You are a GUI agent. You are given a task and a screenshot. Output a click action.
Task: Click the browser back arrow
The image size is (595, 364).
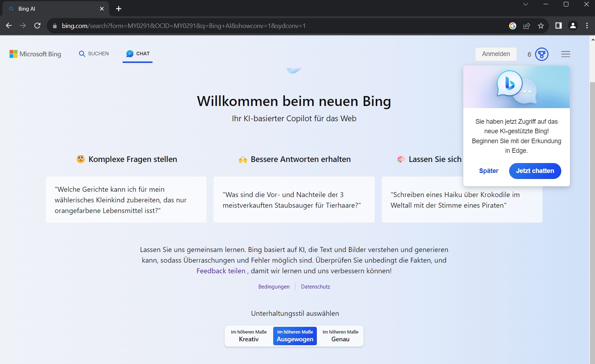coord(9,26)
